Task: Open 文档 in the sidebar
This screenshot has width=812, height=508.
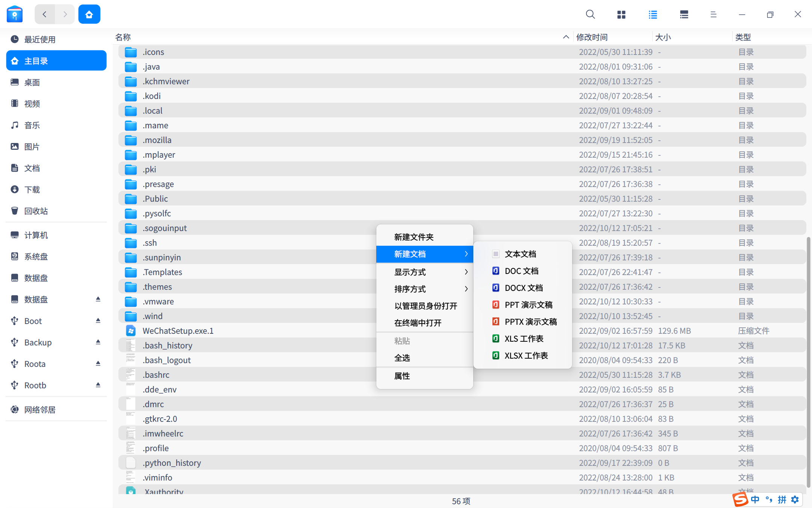Action: (32, 168)
